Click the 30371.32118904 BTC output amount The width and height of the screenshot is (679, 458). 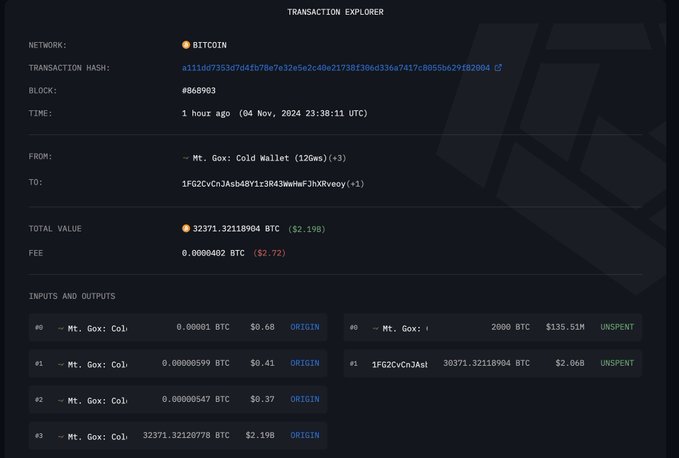tap(486, 363)
